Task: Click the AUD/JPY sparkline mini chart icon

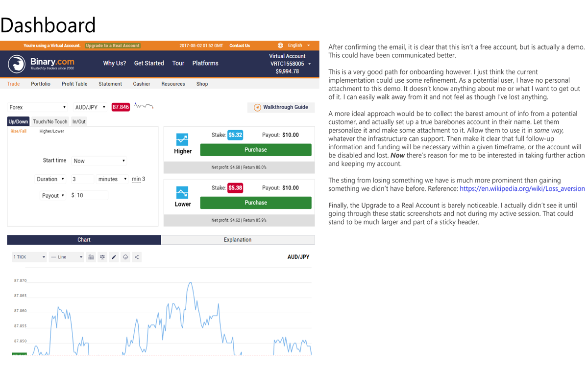Action: coord(144,106)
